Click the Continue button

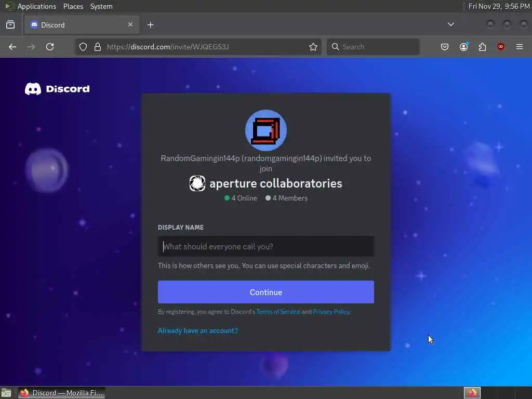pyautogui.click(x=266, y=292)
